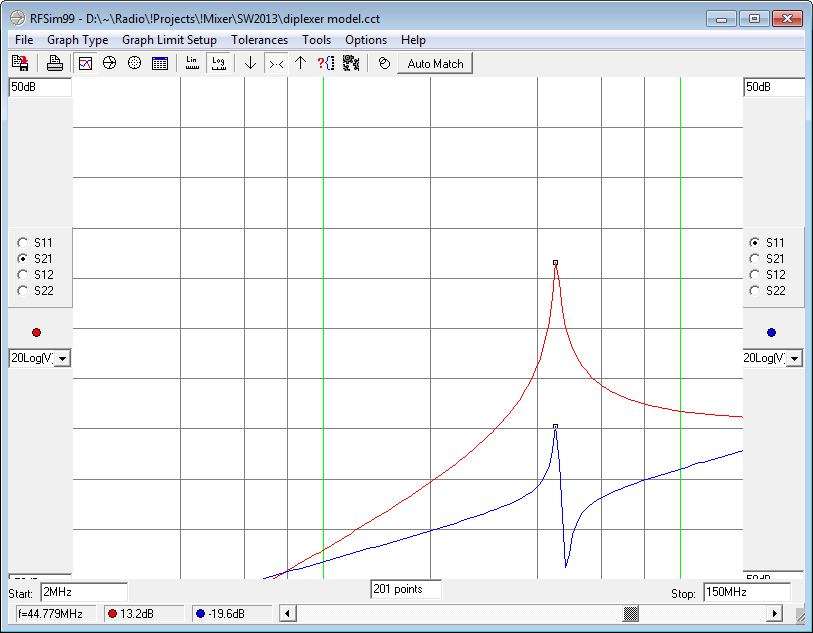Click the Stop frequency field showing 150MHz
The height and width of the screenshot is (633, 813).
click(x=746, y=592)
